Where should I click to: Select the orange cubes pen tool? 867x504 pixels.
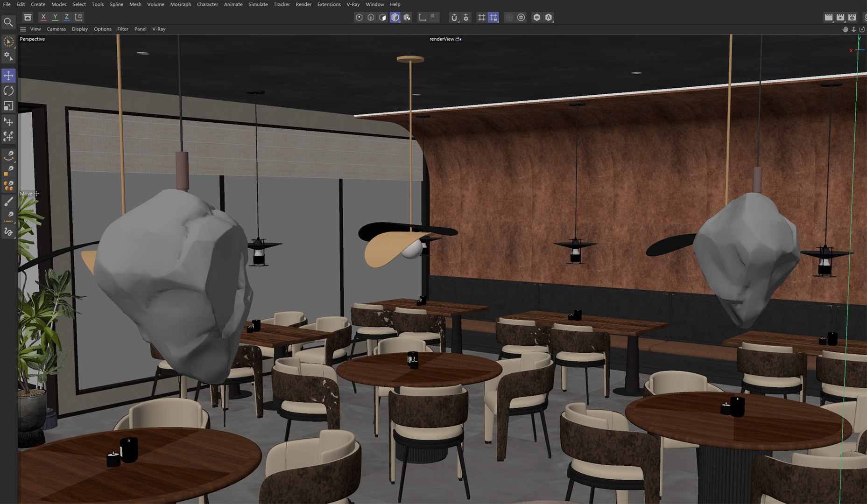pos(8,186)
